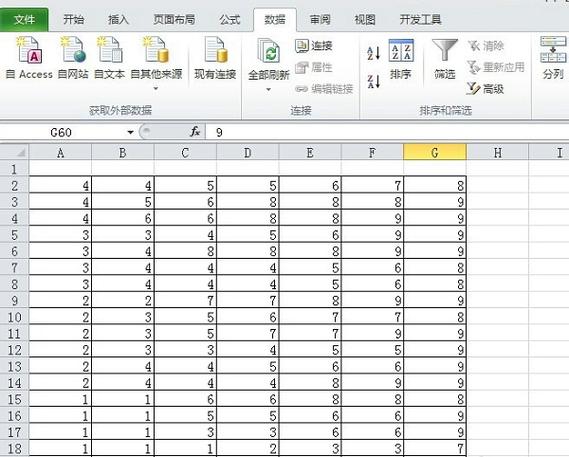The image size is (569, 457).
Task: Expand the 自其他来源 dropdown arrow
Action: (x=156, y=88)
